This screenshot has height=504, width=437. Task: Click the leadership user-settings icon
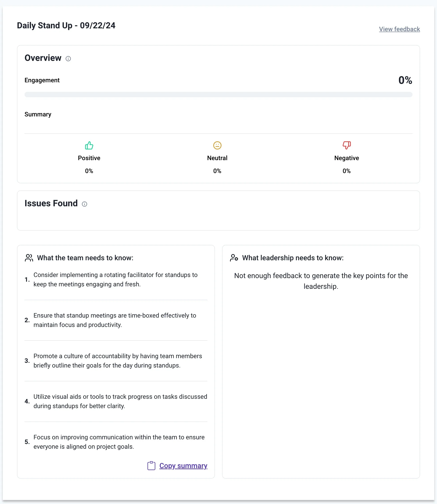[x=234, y=258]
